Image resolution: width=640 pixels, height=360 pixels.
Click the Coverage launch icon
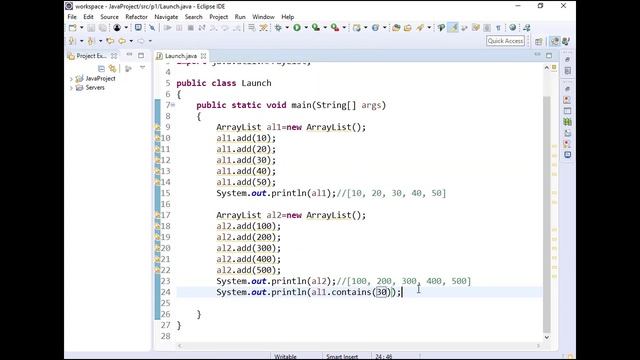[x=316, y=28]
